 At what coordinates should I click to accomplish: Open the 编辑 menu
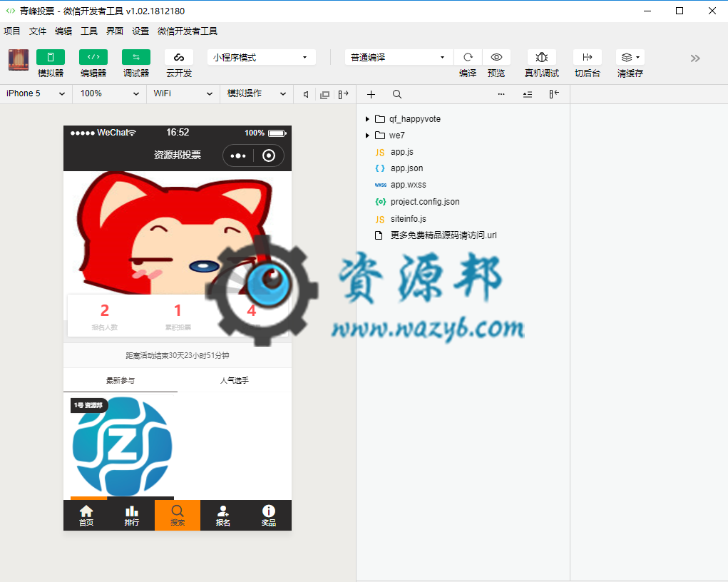pos(63,31)
